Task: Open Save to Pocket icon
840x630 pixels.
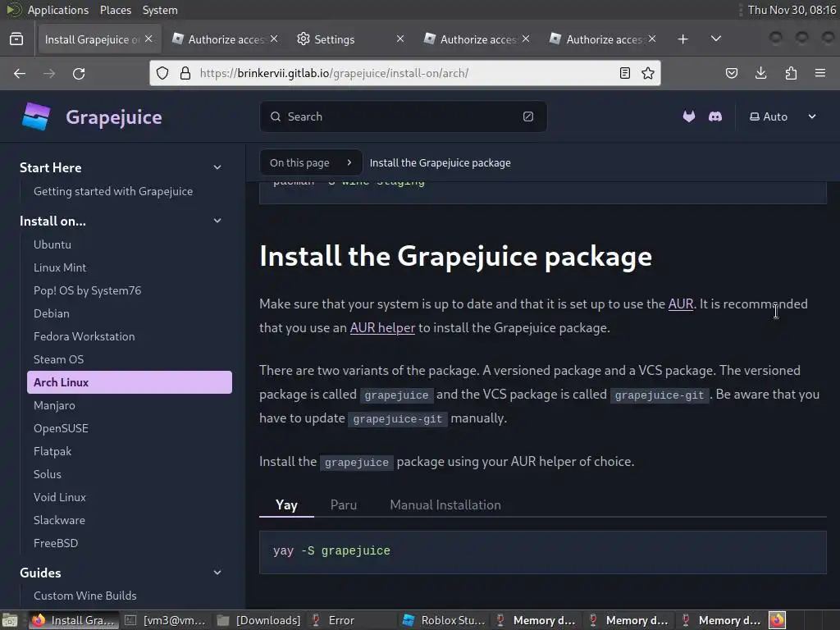Action: (x=731, y=73)
